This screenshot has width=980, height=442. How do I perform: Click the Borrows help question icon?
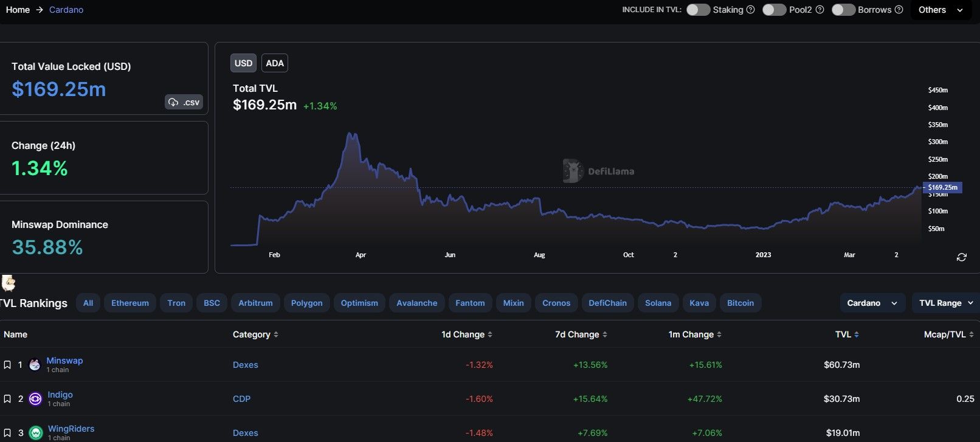pos(899,10)
